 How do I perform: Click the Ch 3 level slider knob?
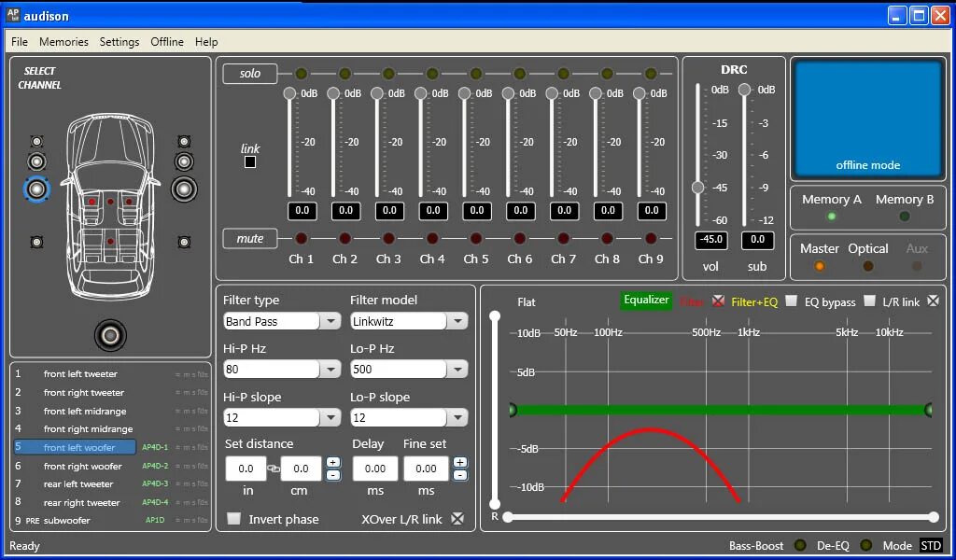[377, 93]
